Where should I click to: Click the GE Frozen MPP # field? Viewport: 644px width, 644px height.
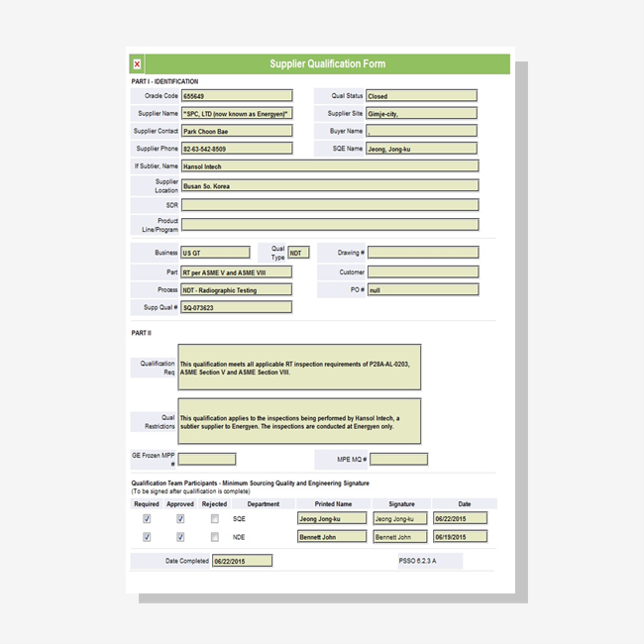point(207,459)
